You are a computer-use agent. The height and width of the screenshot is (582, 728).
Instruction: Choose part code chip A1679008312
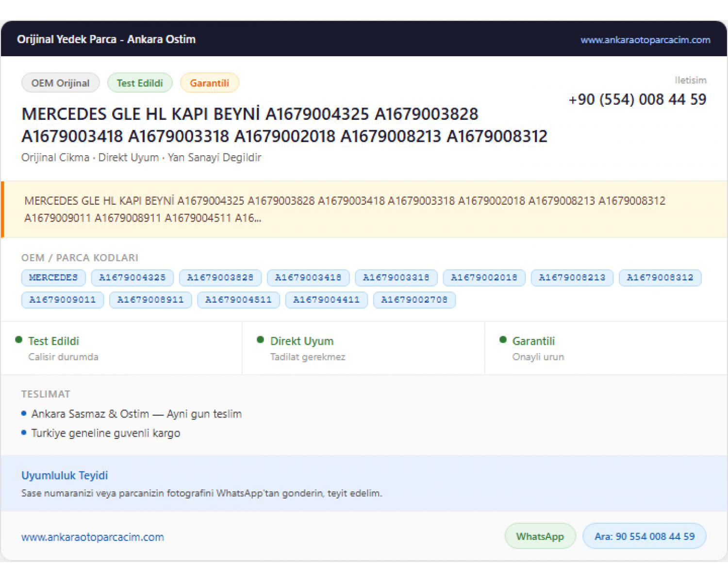(660, 277)
